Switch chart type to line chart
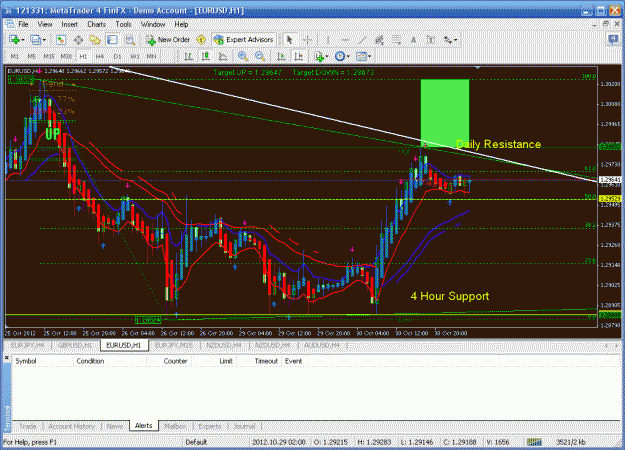Screen dimensions: 625x450 [x=223, y=56]
